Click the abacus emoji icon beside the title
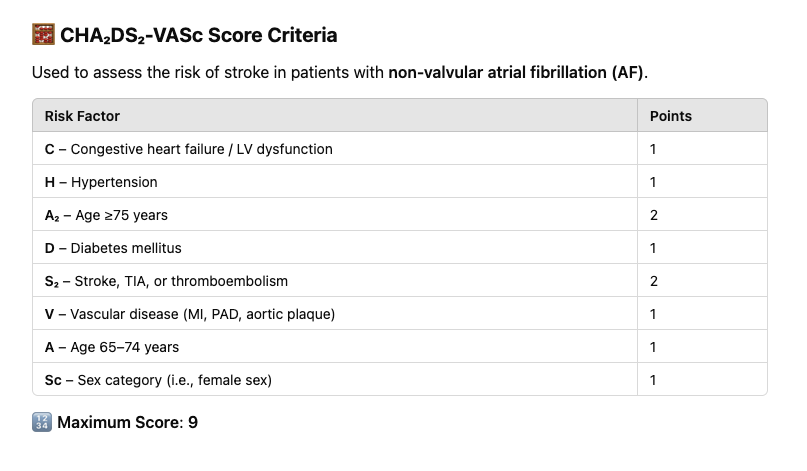Image resolution: width=807 pixels, height=471 pixels. pos(43,34)
